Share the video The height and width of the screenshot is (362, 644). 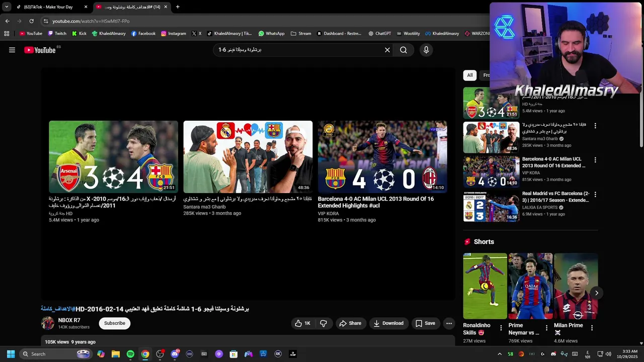tap(350, 323)
